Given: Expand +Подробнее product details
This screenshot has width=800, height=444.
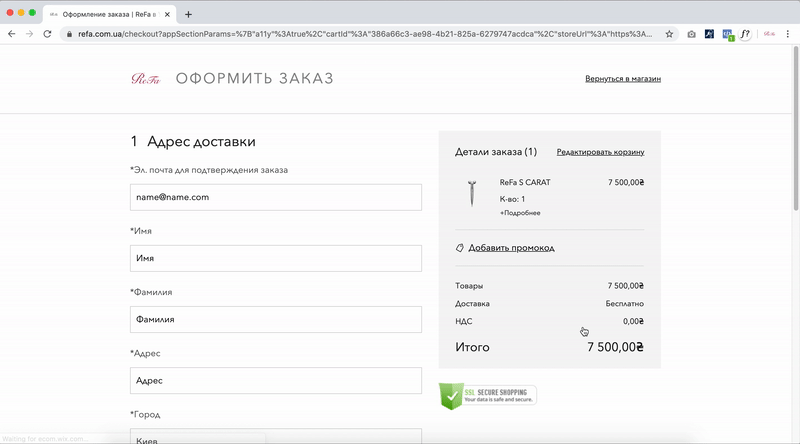Looking at the screenshot, I should click(520, 213).
